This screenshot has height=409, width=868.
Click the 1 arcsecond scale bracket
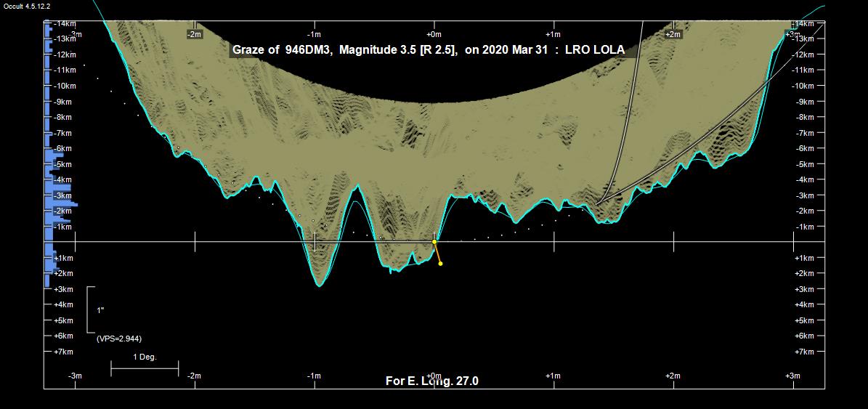90,309
